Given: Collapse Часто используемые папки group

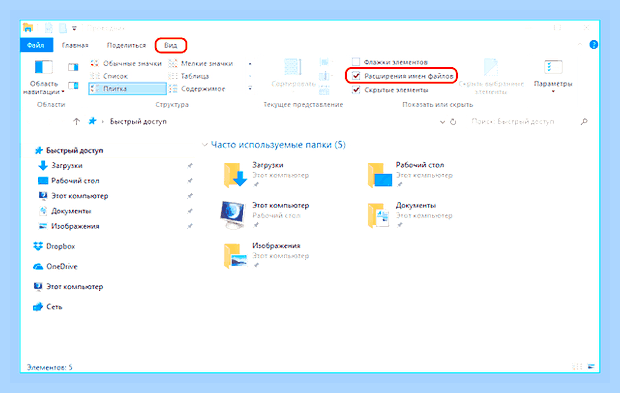Looking at the screenshot, I should (205, 145).
